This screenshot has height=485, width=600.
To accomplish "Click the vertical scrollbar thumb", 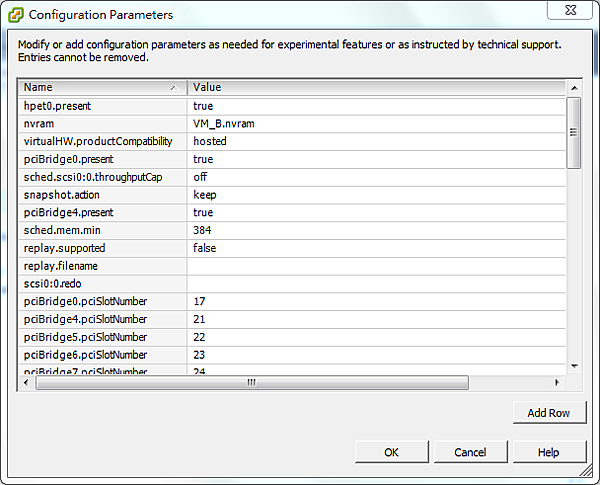I will (574, 133).
